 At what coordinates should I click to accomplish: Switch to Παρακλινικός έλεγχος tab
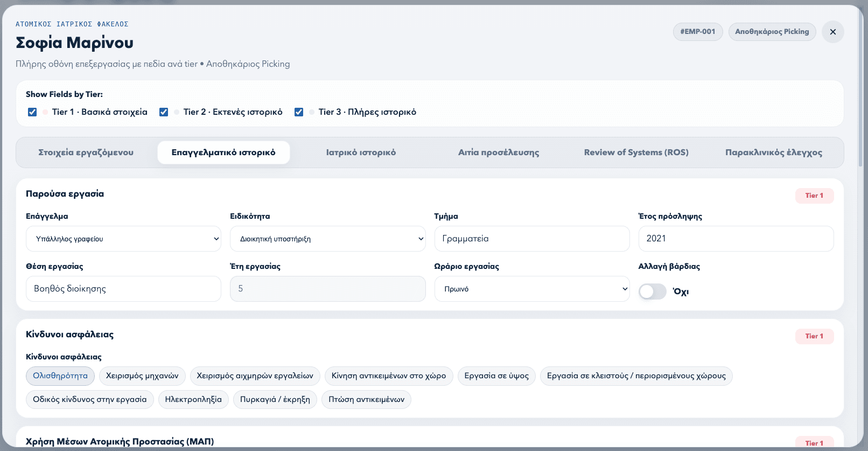774,152
